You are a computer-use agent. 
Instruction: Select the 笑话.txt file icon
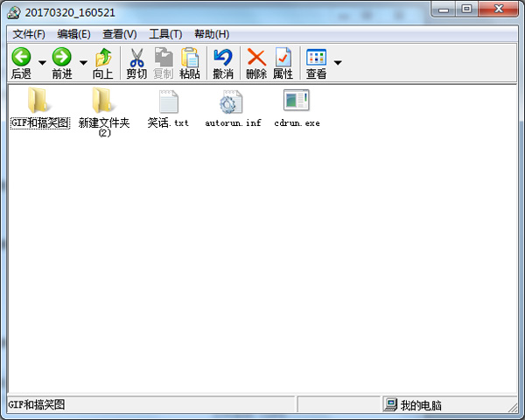coord(168,101)
